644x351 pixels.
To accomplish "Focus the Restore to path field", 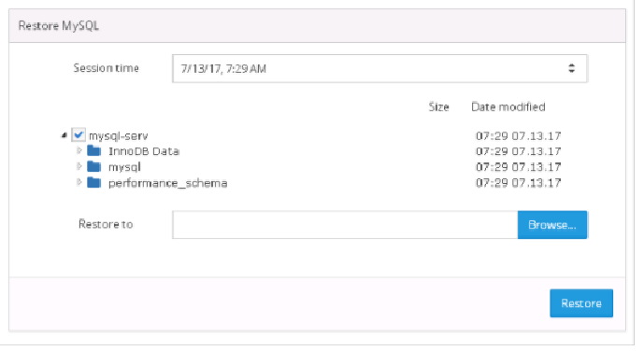I will click(345, 225).
